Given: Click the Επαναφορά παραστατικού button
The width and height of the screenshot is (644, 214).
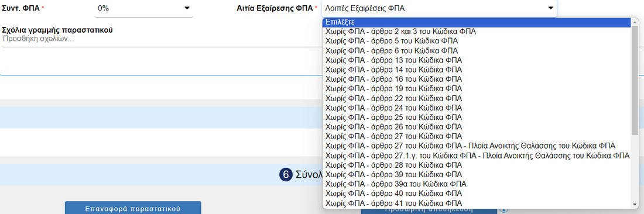Looking at the screenshot, I should coord(133,208).
